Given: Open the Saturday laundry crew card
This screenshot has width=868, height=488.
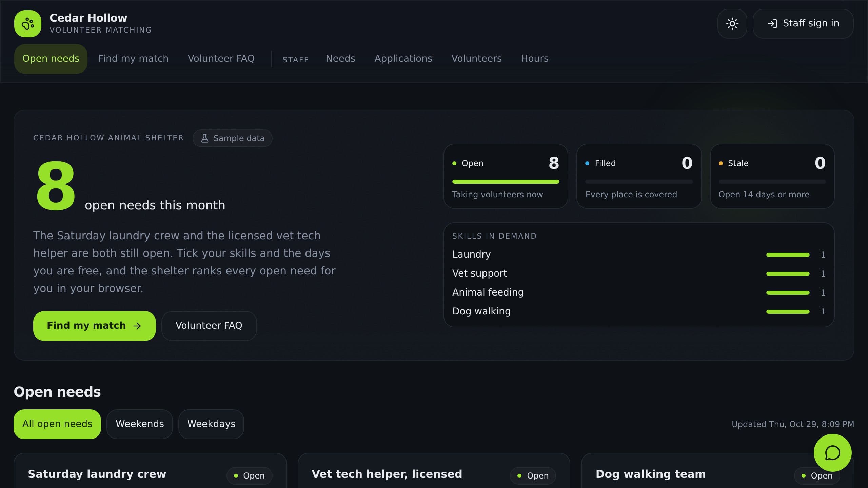Looking at the screenshot, I should tap(150, 471).
